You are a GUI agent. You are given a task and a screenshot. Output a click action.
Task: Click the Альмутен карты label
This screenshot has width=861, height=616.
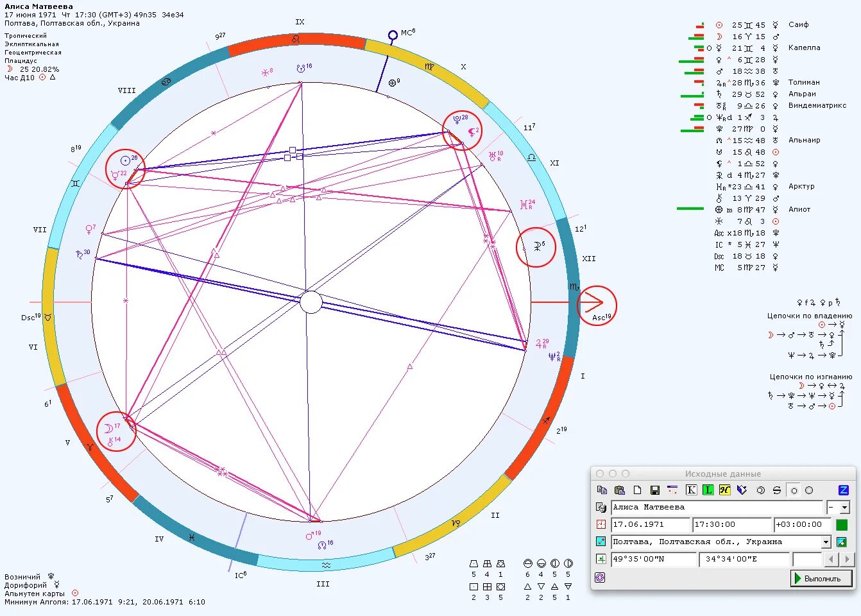point(35,594)
